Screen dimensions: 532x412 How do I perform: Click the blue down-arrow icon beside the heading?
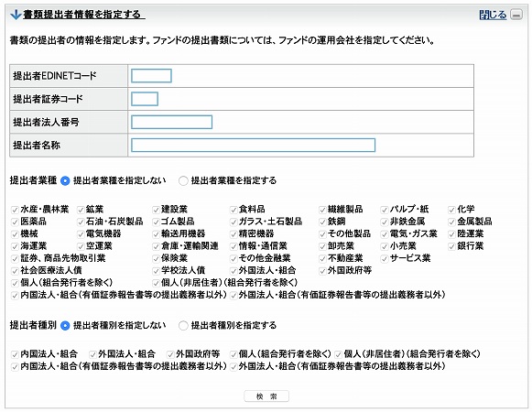pos(16,15)
